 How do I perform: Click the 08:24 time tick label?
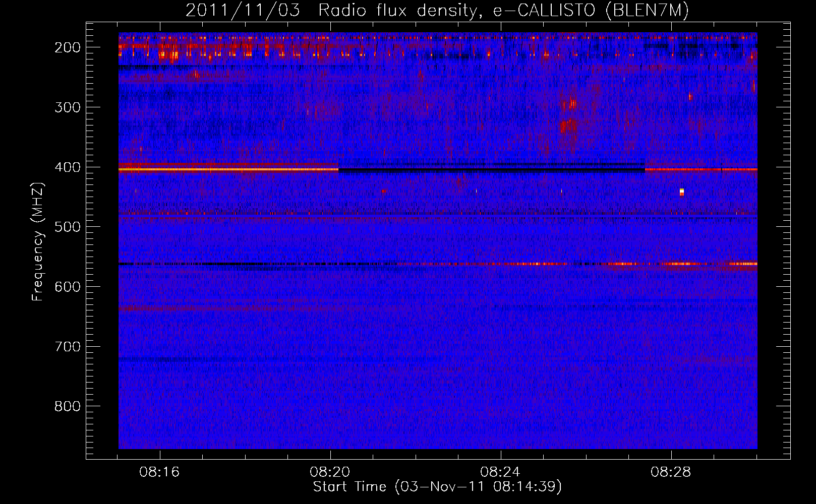point(500,472)
